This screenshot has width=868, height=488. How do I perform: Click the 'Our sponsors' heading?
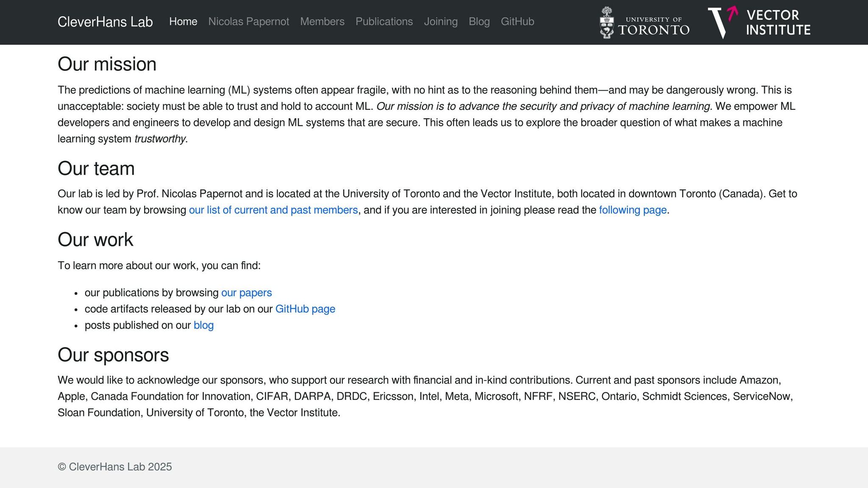pos(113,355)
